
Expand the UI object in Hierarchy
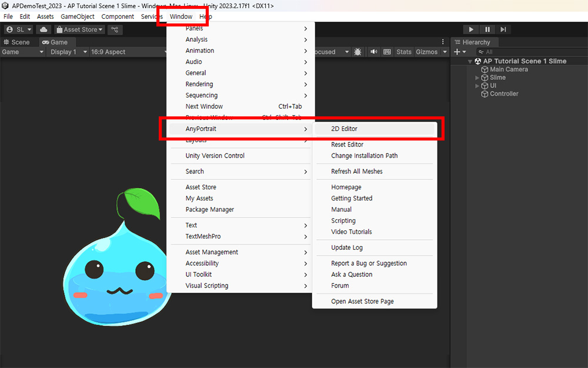click(477, 86)
